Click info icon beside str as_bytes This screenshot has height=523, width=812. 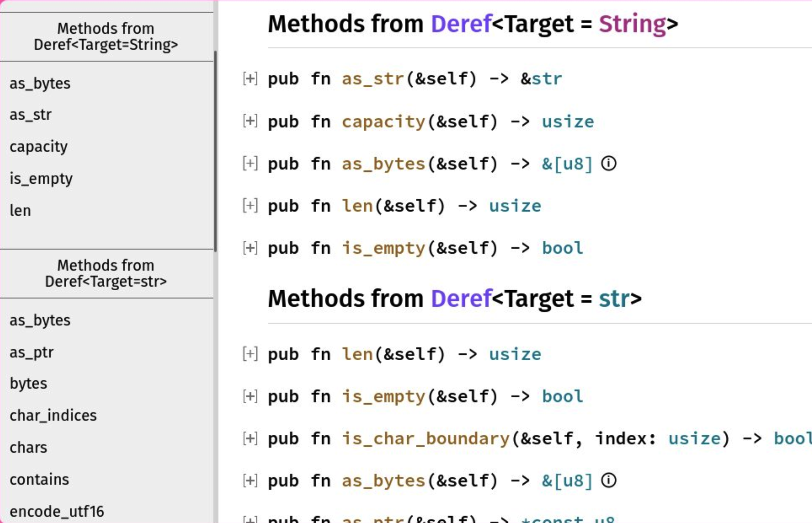coord(608,480)
